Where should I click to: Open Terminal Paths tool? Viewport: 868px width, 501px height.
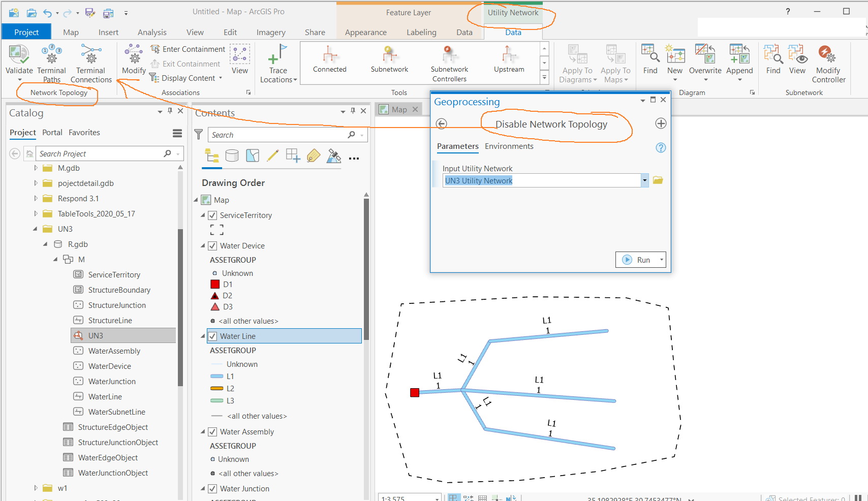[x=51, y=63]
